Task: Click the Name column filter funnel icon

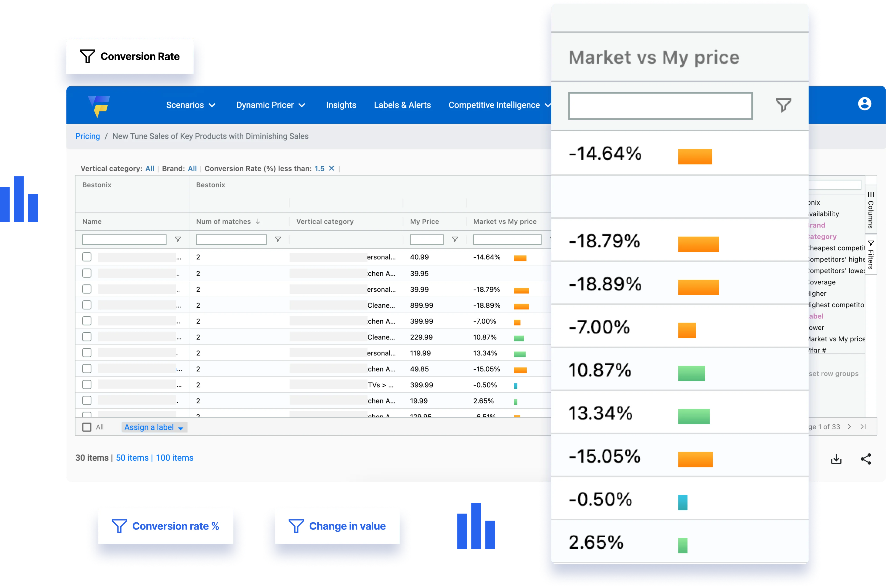Action: click(x=178, y=239)
